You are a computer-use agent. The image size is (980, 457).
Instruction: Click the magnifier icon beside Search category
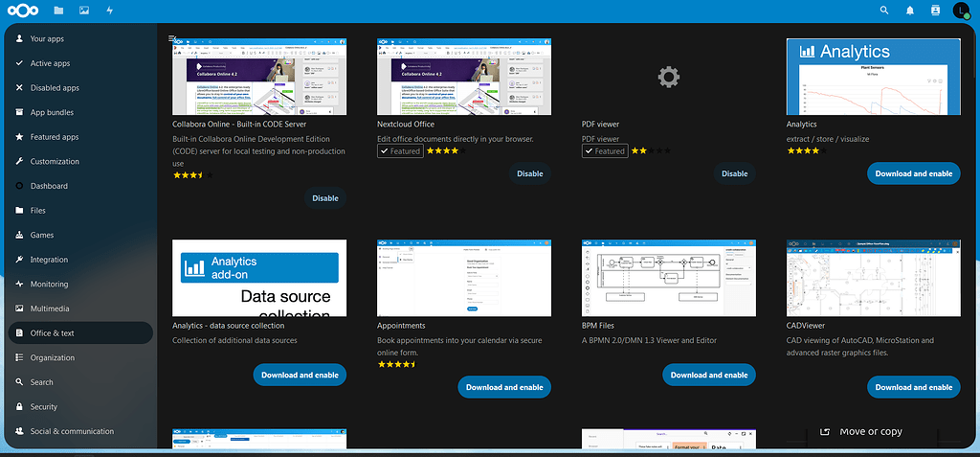pyautogui.click(x=19, y=382)
